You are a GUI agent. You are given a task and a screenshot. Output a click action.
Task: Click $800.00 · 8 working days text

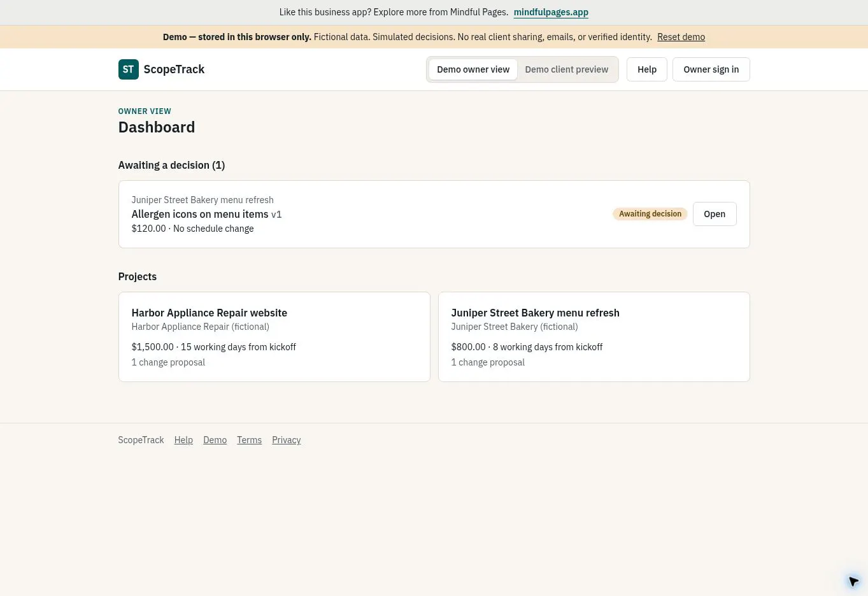(x=527, y=347)
